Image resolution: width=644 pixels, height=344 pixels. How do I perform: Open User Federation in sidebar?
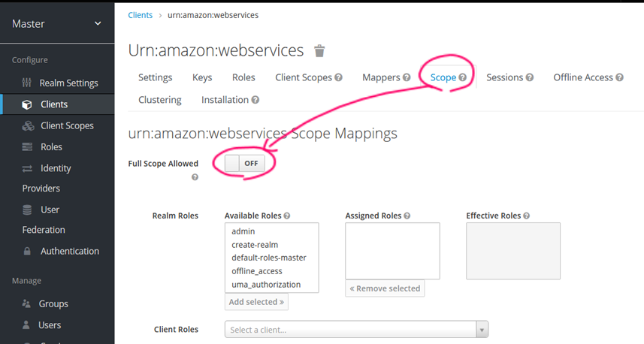coord(44,219)
